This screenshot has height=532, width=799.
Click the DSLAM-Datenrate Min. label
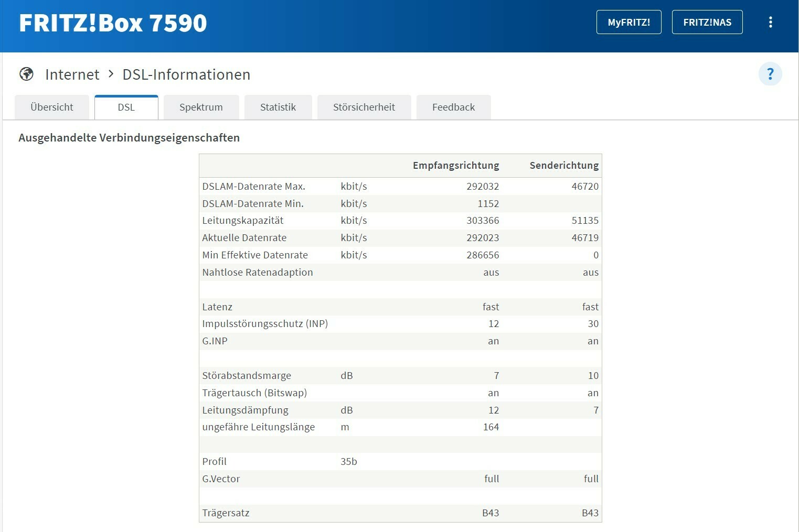(x=253, y=204)
